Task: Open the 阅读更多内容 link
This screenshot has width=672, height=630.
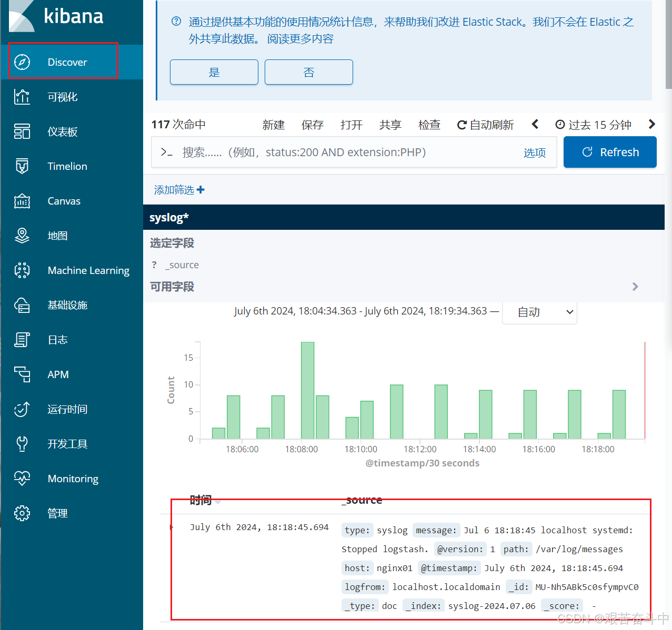Action: [300, 39]
